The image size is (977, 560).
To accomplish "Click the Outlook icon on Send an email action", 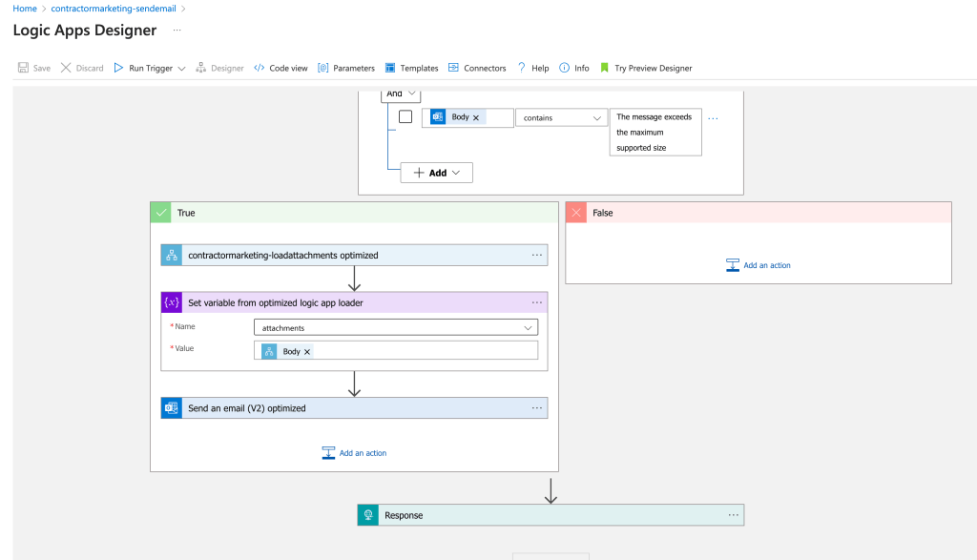I will click(172, 408).
